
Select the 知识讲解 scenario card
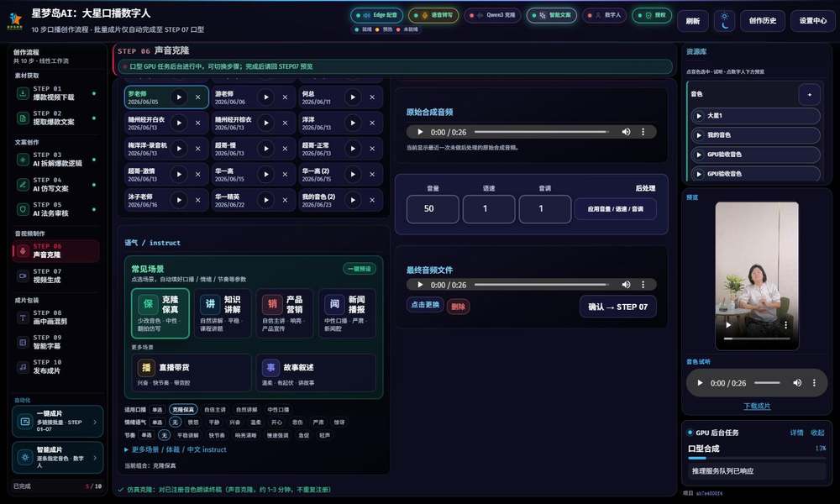tap(222, 313)
